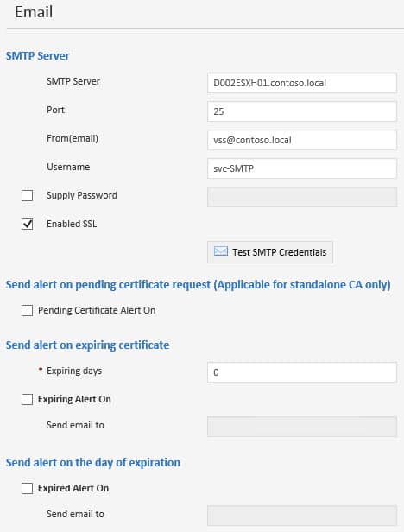The image size is (404, 532).
Task: Check the Expired Alert On checkbox
Action: click(x=27, y=488)
